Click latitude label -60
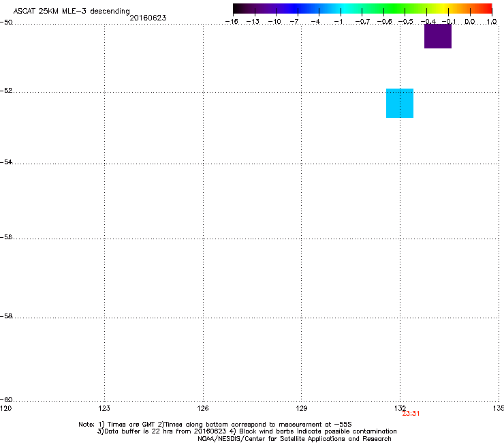Image resolution: width=504 pixels, height=443 pixels. coord(6,400)
